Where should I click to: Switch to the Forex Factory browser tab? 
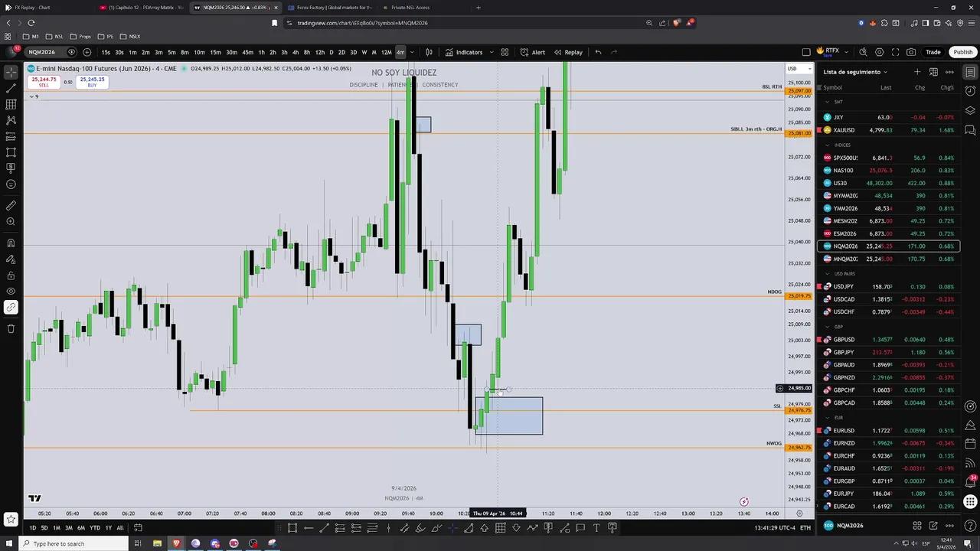pos(329,8)
